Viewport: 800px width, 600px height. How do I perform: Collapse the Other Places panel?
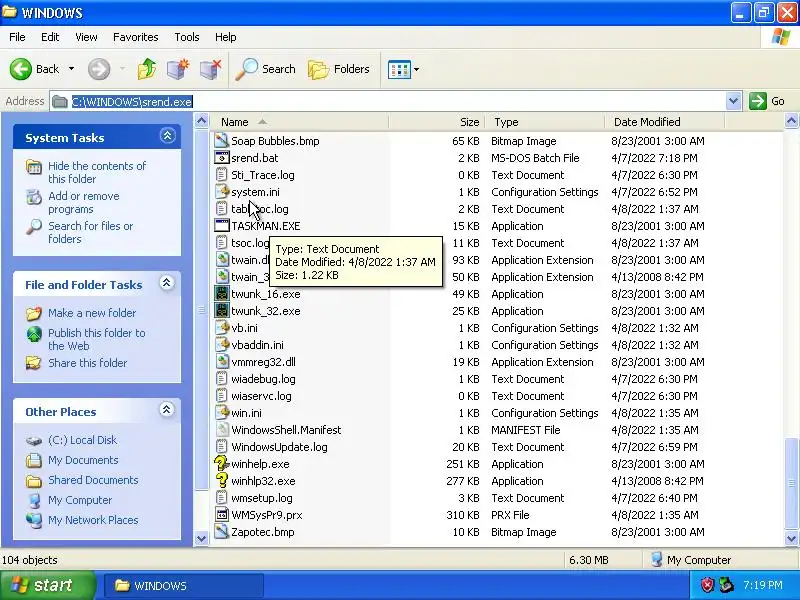pos(166,409)
